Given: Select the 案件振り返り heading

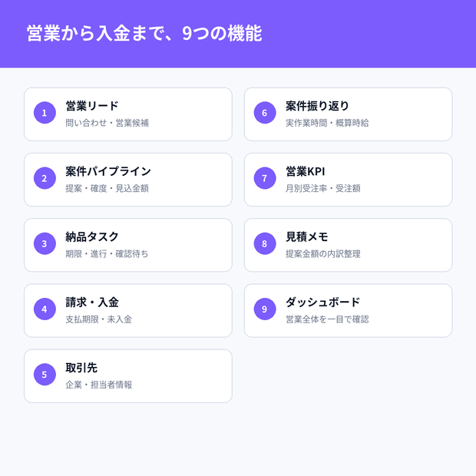Looking at the screenshot, I should [317, 106].
